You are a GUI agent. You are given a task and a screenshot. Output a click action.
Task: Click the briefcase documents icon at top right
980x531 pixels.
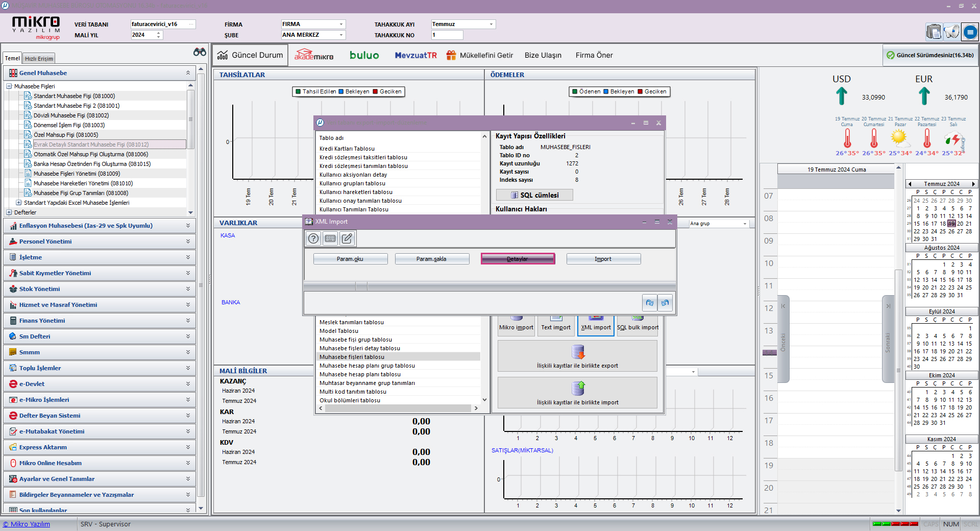tap(934, 32)
